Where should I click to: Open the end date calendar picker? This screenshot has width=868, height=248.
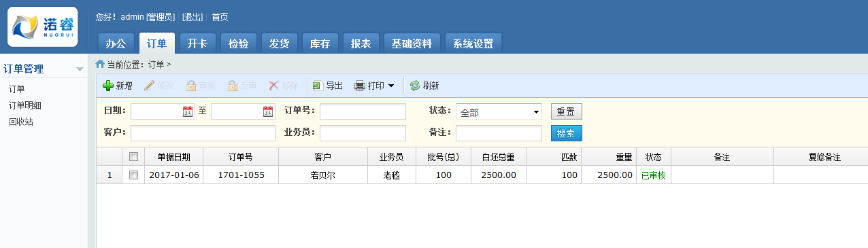[268, 111]
